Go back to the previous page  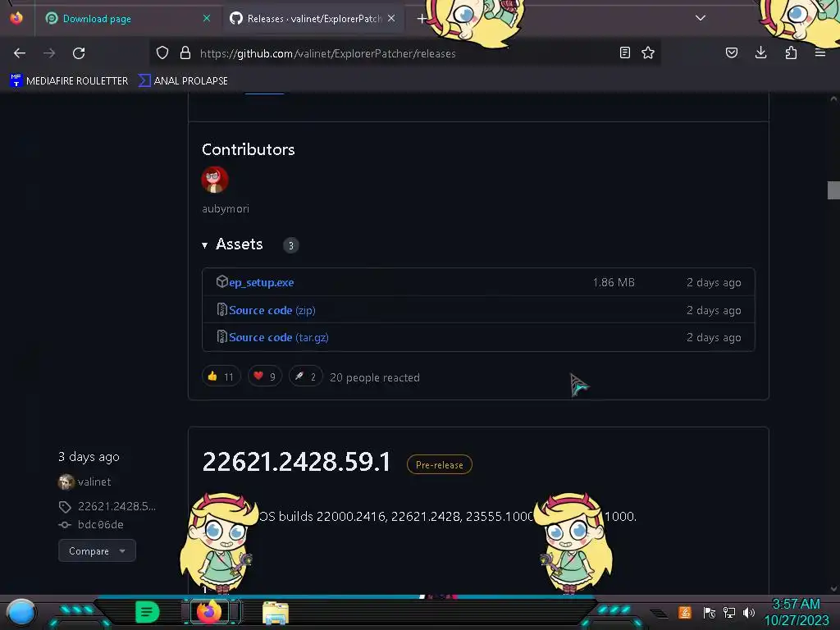(x=20, y=53)
